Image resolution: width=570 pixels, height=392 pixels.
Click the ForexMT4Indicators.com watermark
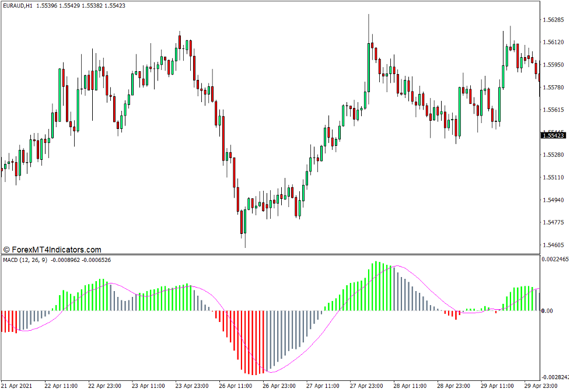53,249
